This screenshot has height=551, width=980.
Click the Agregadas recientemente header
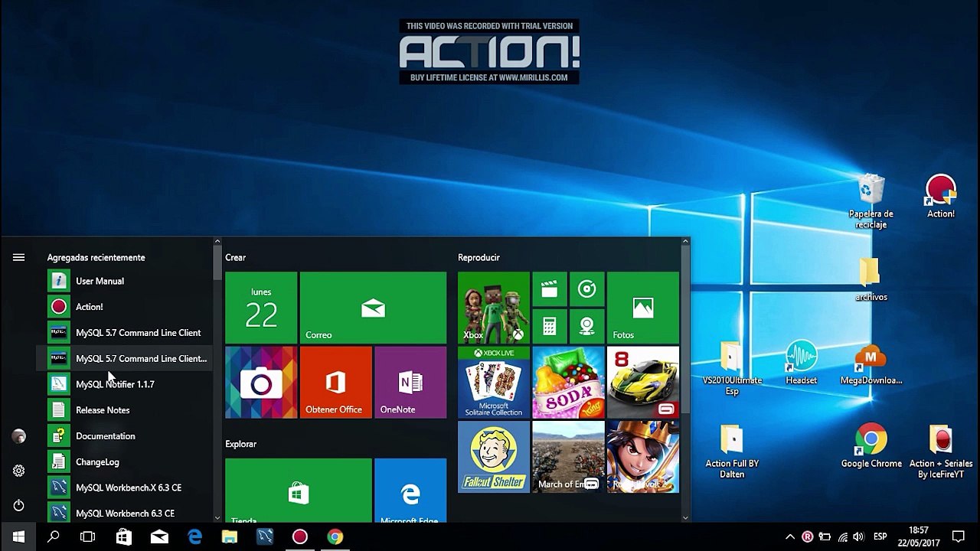tap(96, 258)
